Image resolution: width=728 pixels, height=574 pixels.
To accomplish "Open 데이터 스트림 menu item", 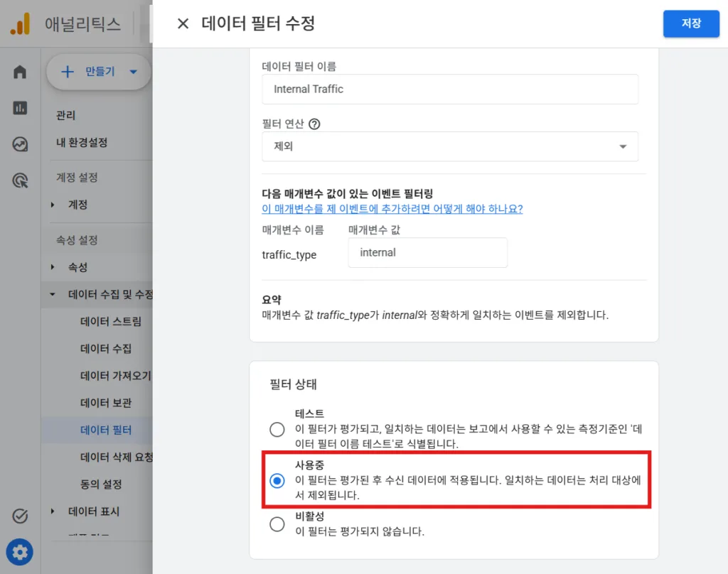I will 110,322.
